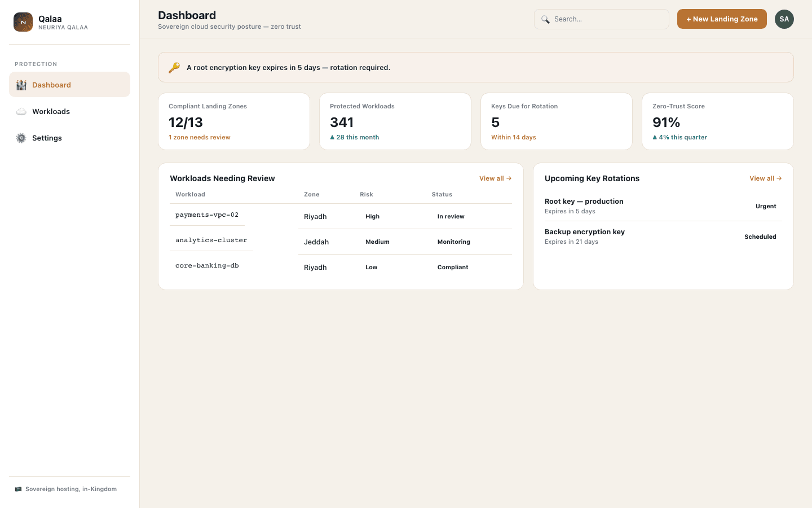View all workloads needing review

click(x=496, y=178)
